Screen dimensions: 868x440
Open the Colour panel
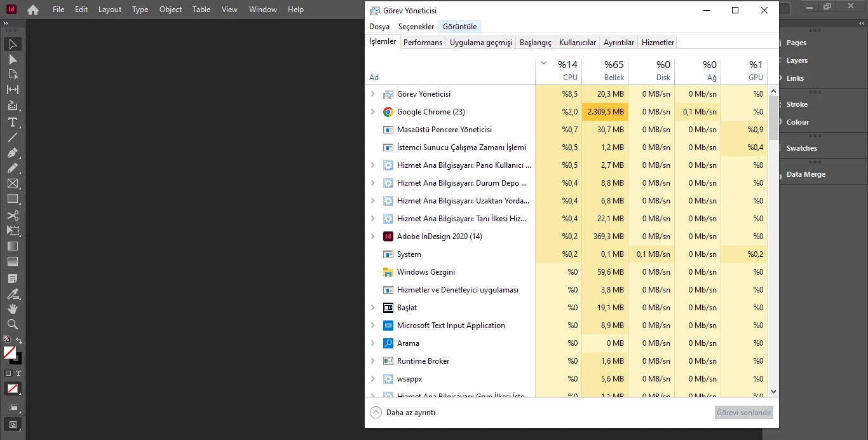point(797,122)
